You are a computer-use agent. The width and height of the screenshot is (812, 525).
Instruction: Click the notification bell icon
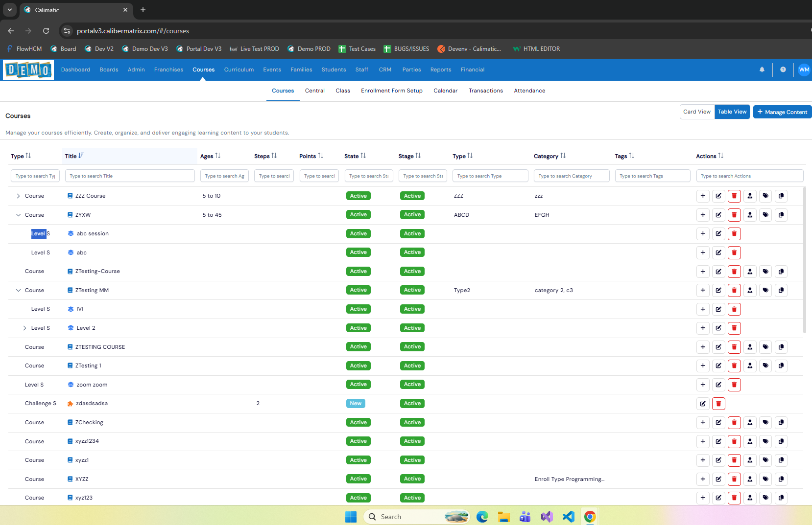pyautogui.click(x=762, y=69)
